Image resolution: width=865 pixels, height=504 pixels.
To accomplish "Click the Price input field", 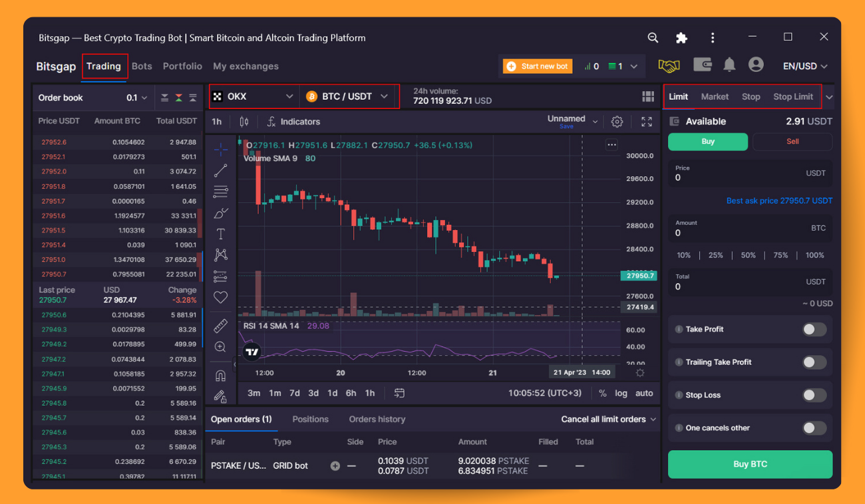I will 750,174.
